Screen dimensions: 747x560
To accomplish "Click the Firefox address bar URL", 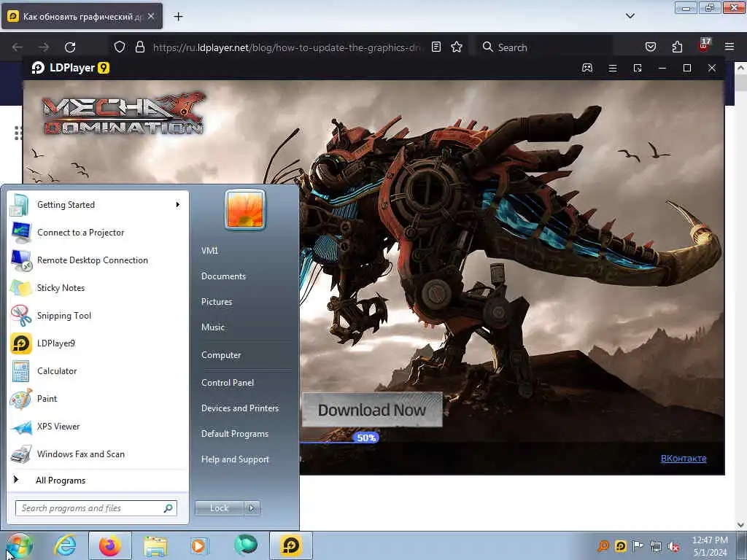I will pyautogui.click(x=286, y=47).
